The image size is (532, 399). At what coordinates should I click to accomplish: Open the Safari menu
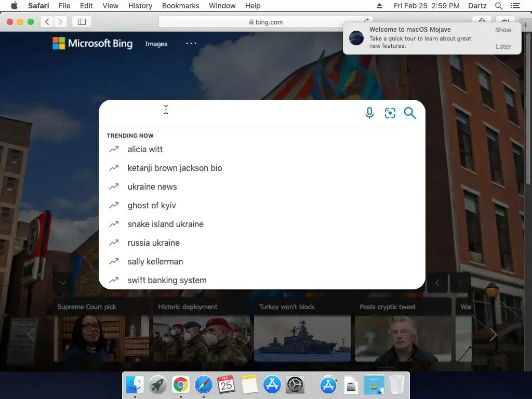(38, 6)
